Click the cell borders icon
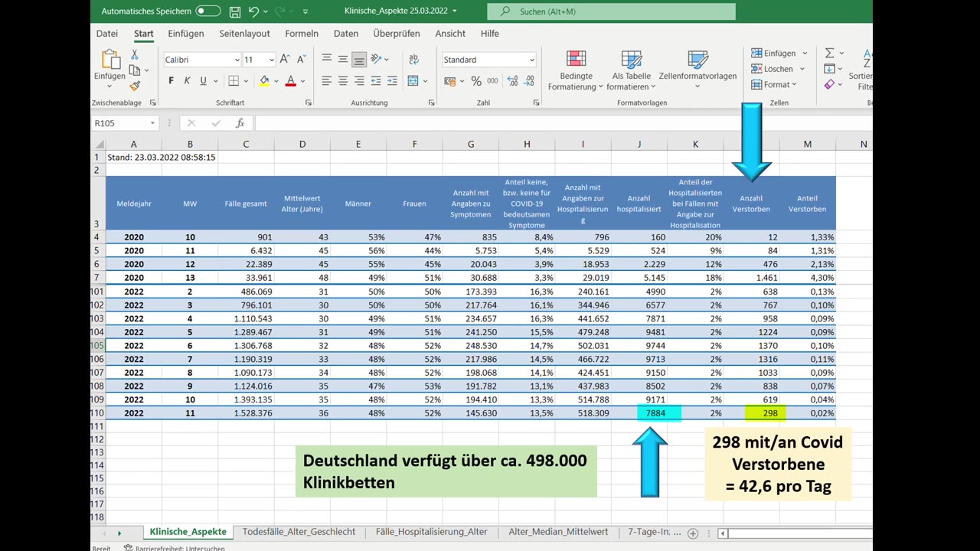Image resolution: width=980 pixels, height=551 pixels. point(234,81)
